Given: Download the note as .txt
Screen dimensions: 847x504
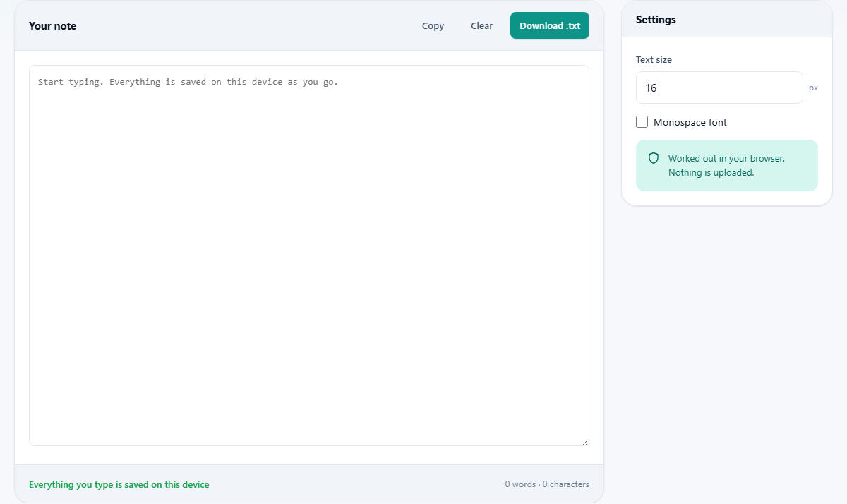Looking at the screenshot, I should pos(550,25).
